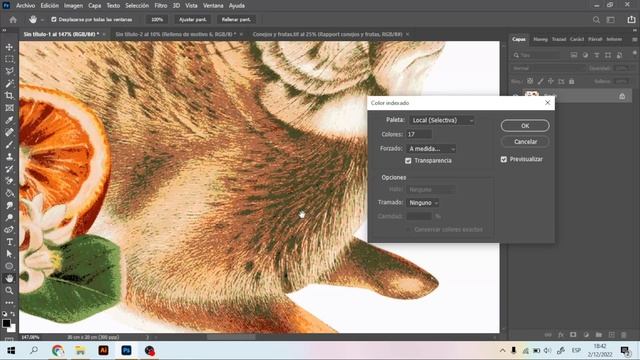Confirm Color indexado with OK
Viewport: 640px width, 360px height.
point(525,126)
